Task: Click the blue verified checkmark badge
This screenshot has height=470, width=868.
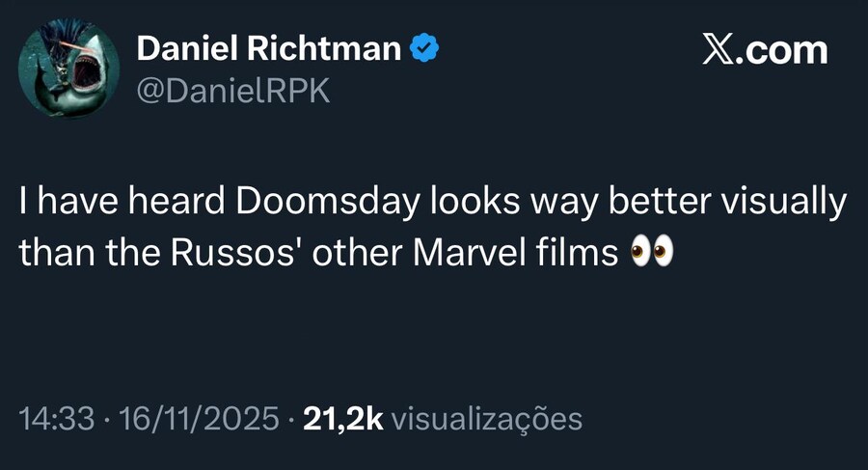Action: [423, 47]
